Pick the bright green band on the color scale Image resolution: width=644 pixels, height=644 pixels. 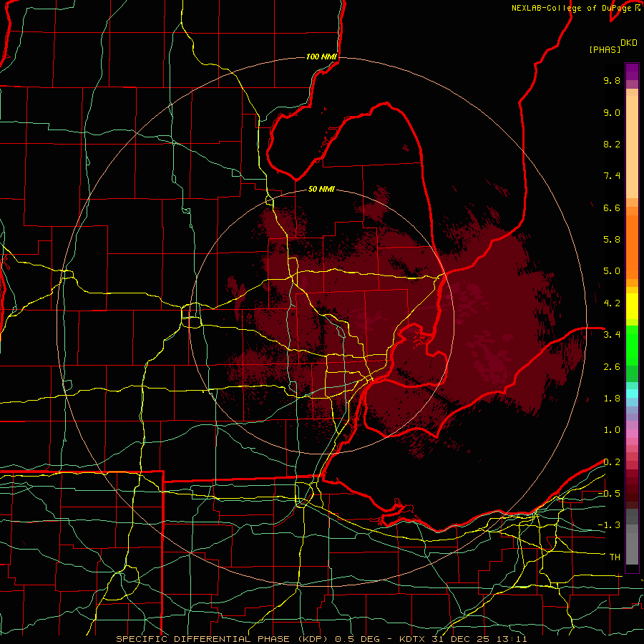tap(632, 346)
